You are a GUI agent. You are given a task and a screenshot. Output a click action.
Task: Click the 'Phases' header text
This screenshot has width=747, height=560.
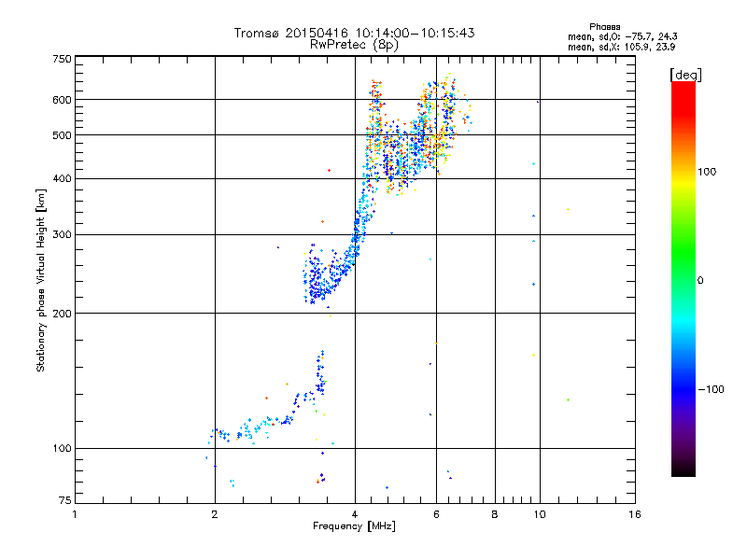click(604, 27)
